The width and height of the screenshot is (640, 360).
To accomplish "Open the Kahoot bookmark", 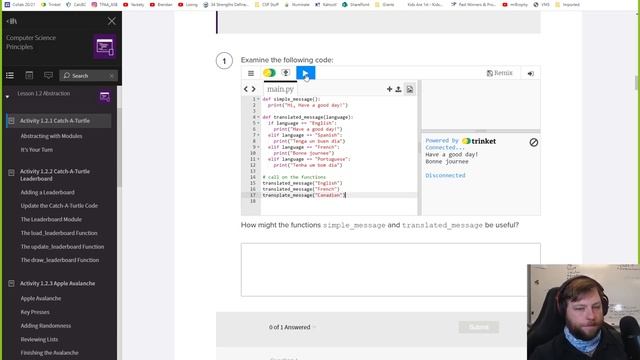I will (326, 4).
